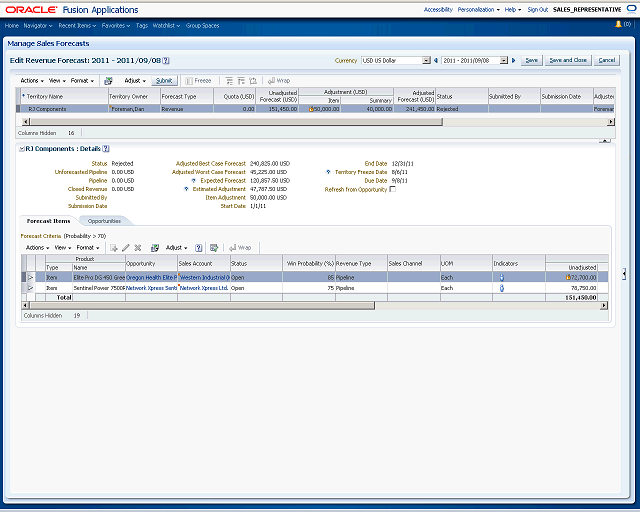Go to next forecast period arrow
Screen dimensions: 640x512
coord(513,60)
